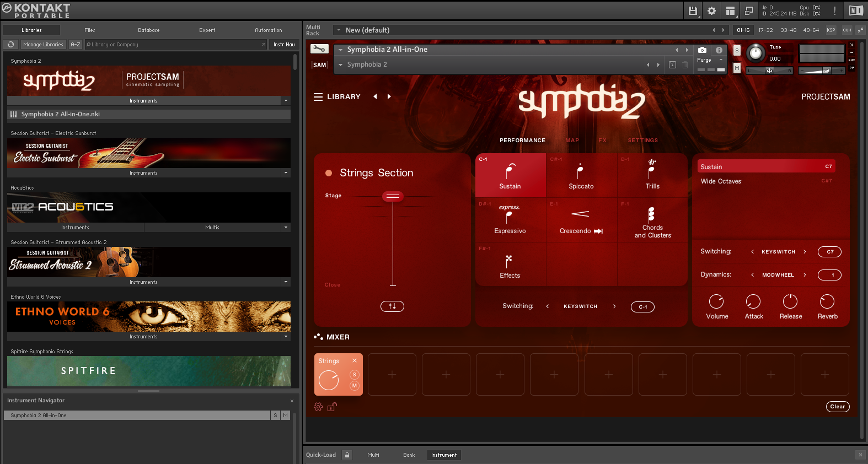Expand Electric Sunburst Instruments dropdown arrow
The height and width of the screenshot is (464, 868).
tap(286, 173)
